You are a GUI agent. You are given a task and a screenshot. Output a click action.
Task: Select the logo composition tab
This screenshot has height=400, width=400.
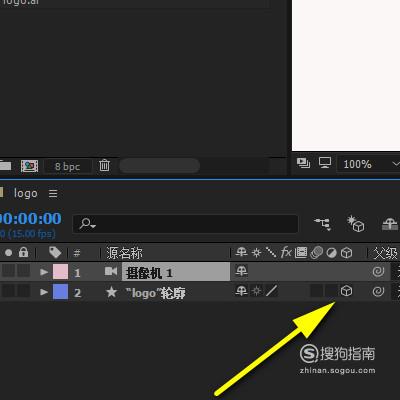tap(25, 193)
